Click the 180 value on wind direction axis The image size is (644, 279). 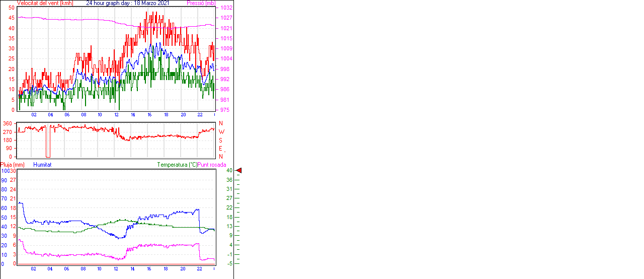point(8,140)
